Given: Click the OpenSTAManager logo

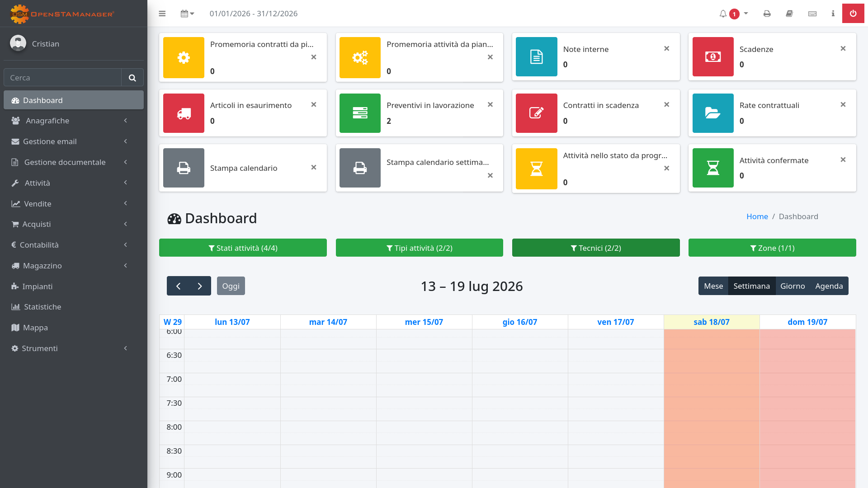Looking at the screenshot, I should [x=62, y=14].
